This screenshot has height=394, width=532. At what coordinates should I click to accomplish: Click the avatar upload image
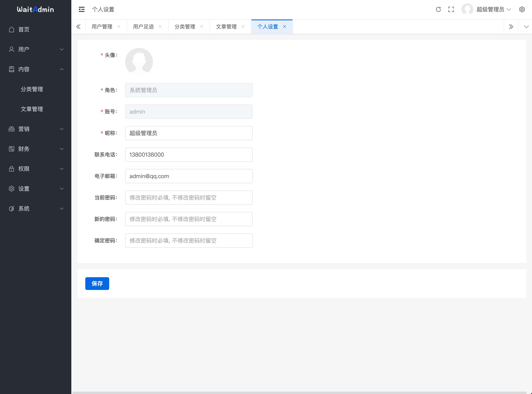(139, 62)
